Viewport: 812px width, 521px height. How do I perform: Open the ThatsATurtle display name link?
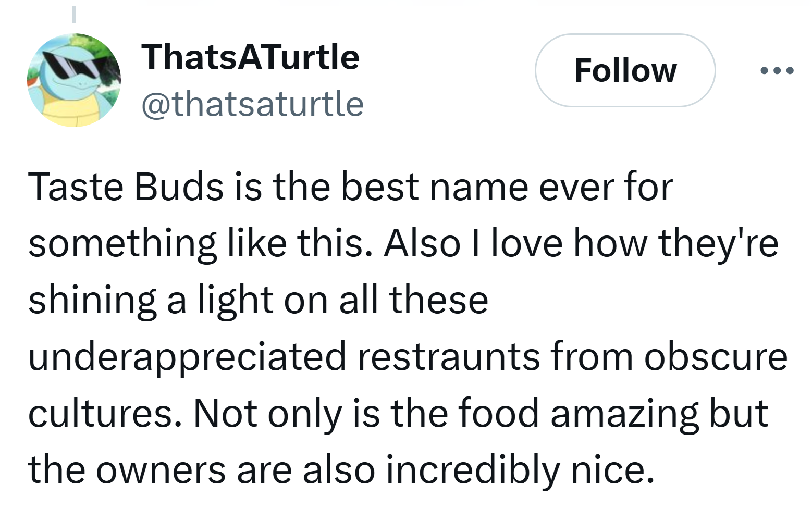pyautogui.click(x=250, y=57)
